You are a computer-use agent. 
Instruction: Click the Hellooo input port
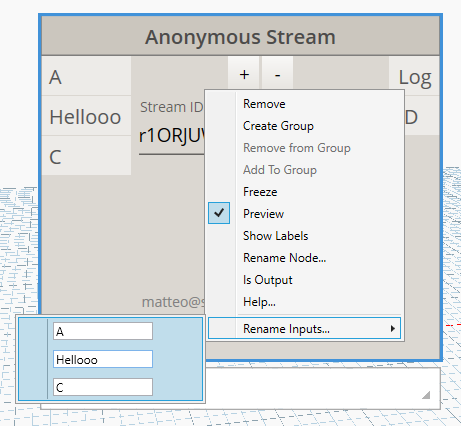pos(86,116)
